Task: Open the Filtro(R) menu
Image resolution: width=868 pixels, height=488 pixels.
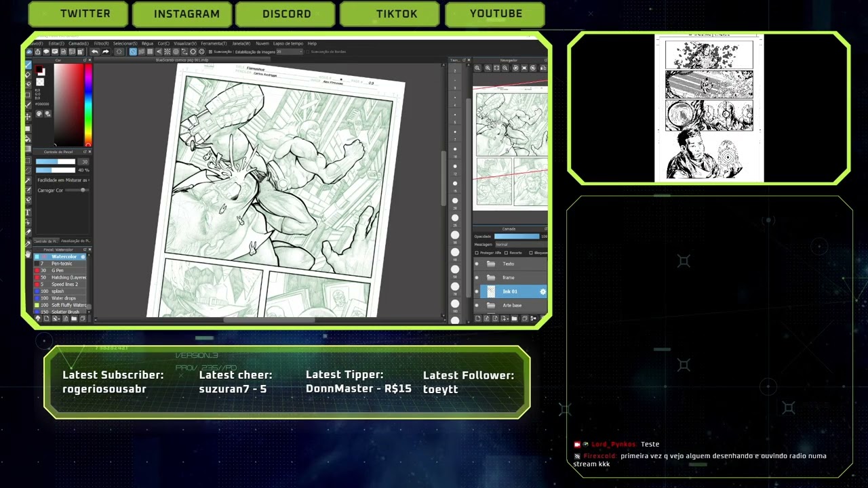Action: tap(102, 43)
